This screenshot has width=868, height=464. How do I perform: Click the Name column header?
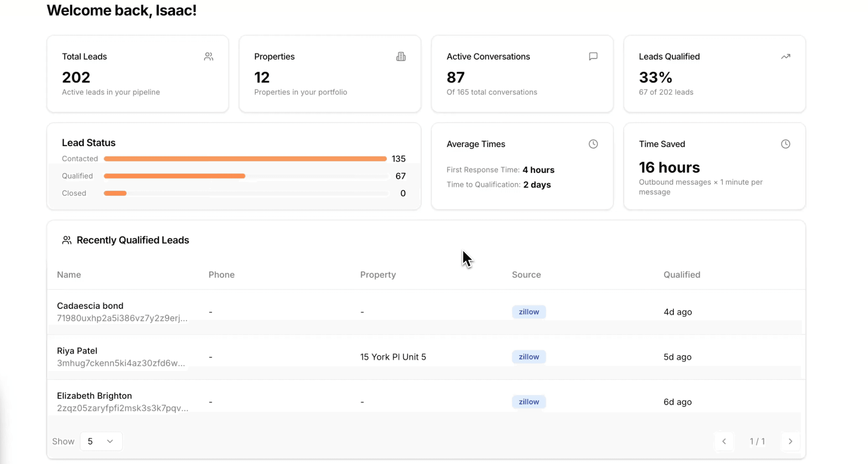tap(69, 275)
